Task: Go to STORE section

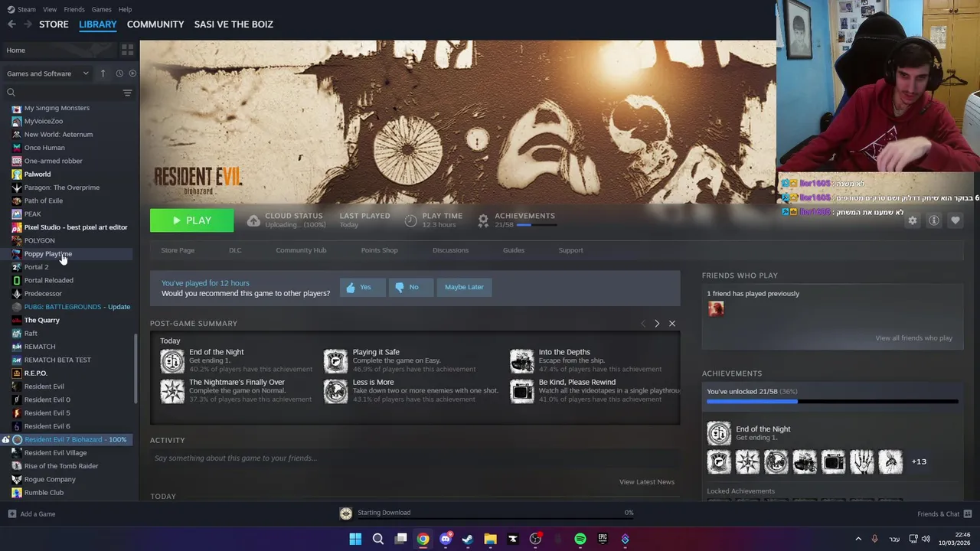Action: [x=54, y=24]
